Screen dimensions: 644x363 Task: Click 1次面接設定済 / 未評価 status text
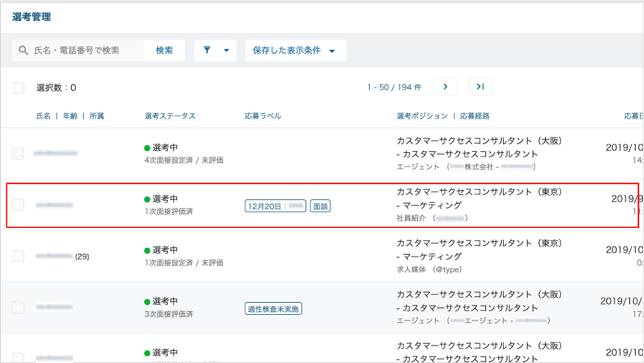[x=184, y=263]
